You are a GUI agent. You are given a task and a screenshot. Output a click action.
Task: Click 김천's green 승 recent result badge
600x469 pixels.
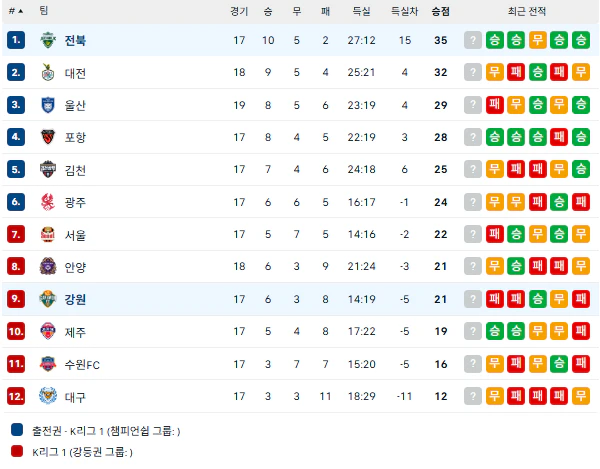[x=581, y=169]
